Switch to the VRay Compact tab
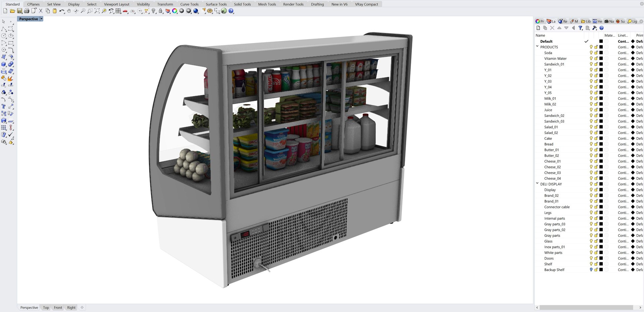Screen dimensions: 644x312 [x=366, y=4]
